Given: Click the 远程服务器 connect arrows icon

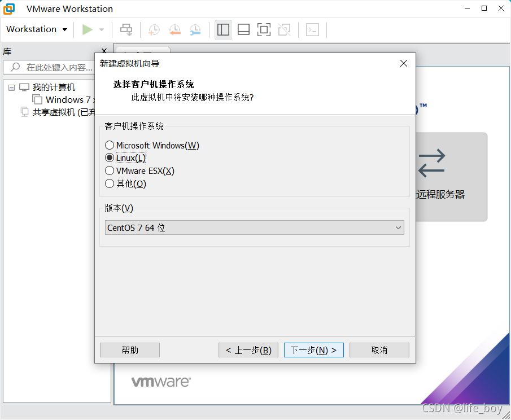Looking at the screenshot, I should coord(431,163).
